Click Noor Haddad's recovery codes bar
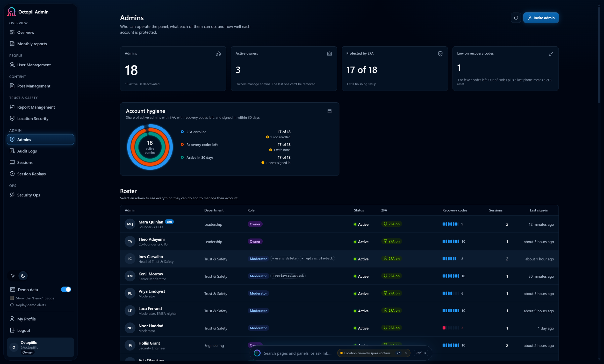Screen dimensions: 604x364 click(x=451, y=328)
